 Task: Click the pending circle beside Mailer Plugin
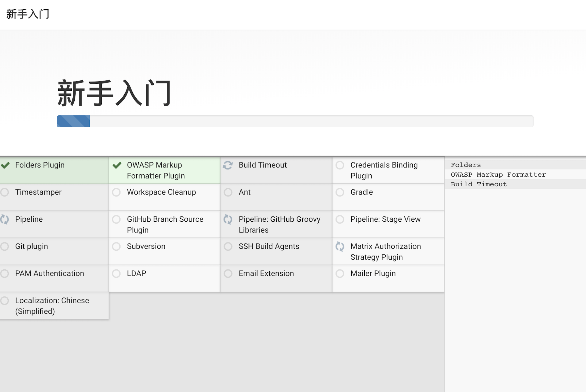coord(340,274)
